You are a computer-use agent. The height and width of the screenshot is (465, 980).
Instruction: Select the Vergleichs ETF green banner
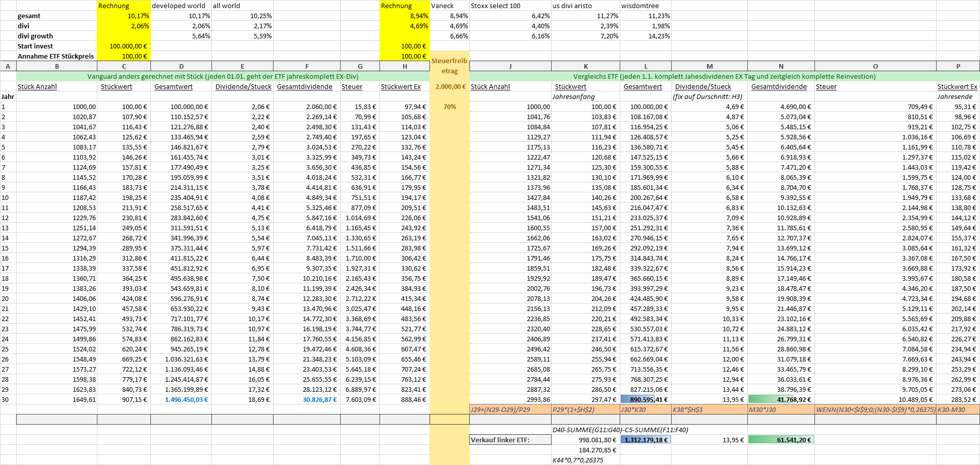724,76
